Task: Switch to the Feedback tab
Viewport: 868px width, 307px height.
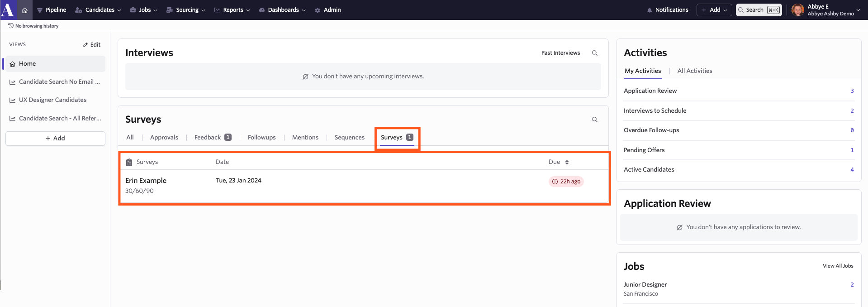Action: tap(213, 137)
